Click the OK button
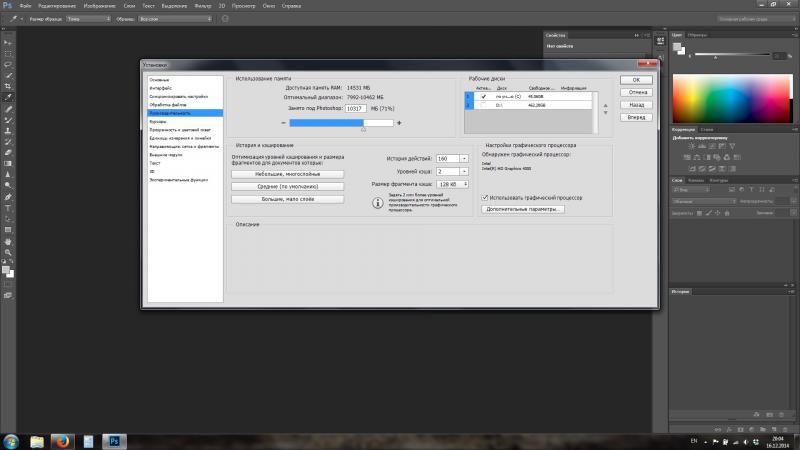This screenshot has width=800, height=450. point(636,80)
